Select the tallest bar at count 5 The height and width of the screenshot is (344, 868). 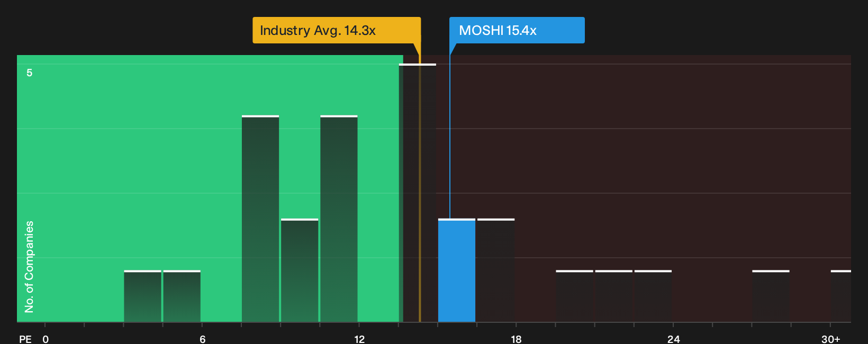point(418,193)
